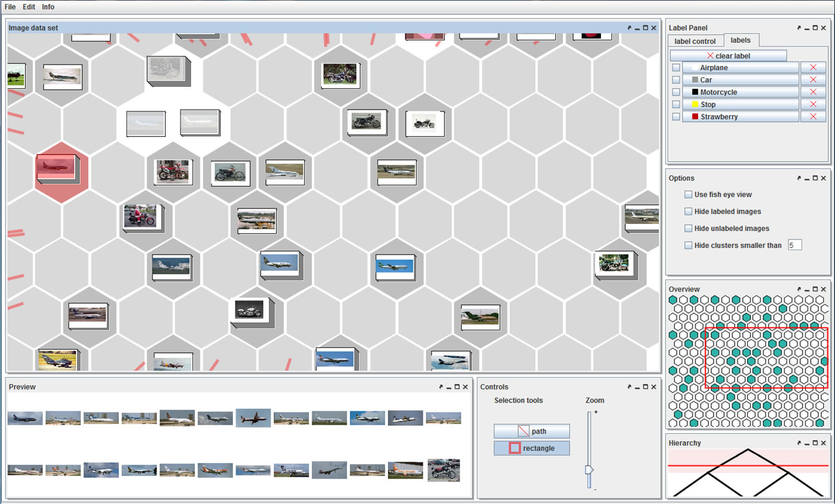Toggle Hide unlabeled images option

point(688,228)
